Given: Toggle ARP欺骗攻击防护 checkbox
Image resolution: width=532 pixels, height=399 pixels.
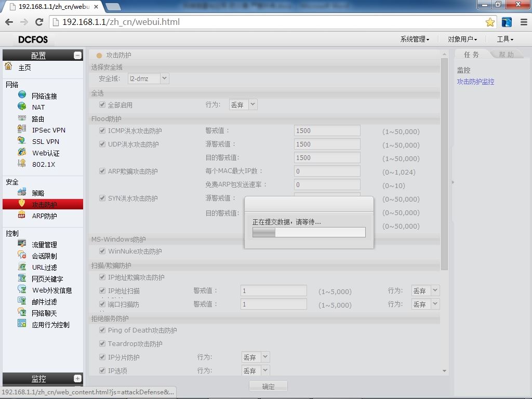Looking at the screenshot, I should (102, 170).
